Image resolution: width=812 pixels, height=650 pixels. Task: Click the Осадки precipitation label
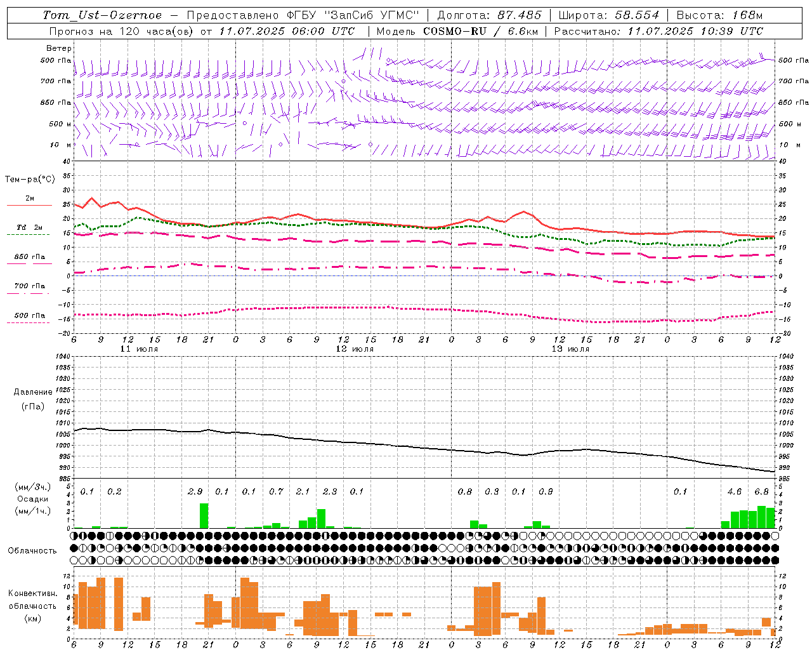tap(32, 499)
